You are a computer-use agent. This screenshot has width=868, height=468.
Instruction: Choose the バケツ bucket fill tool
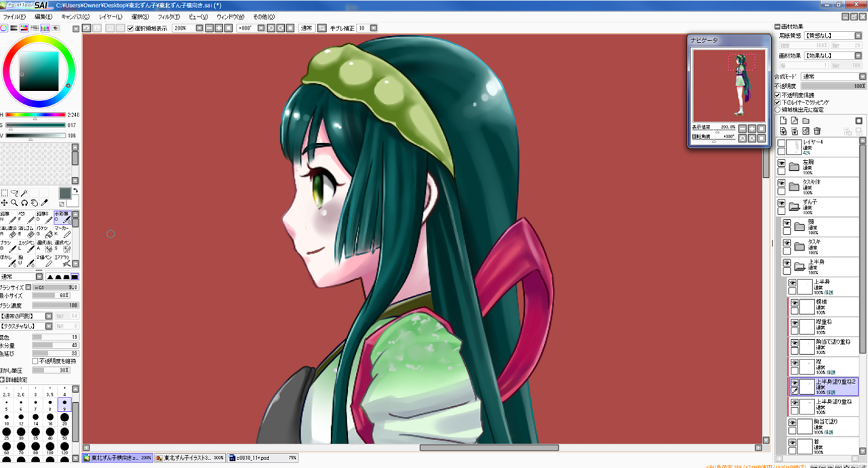point(45,233)
